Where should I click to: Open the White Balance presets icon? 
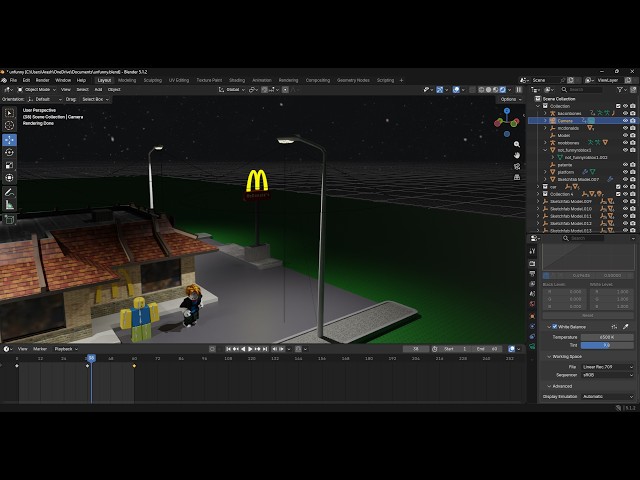[614, 327]
